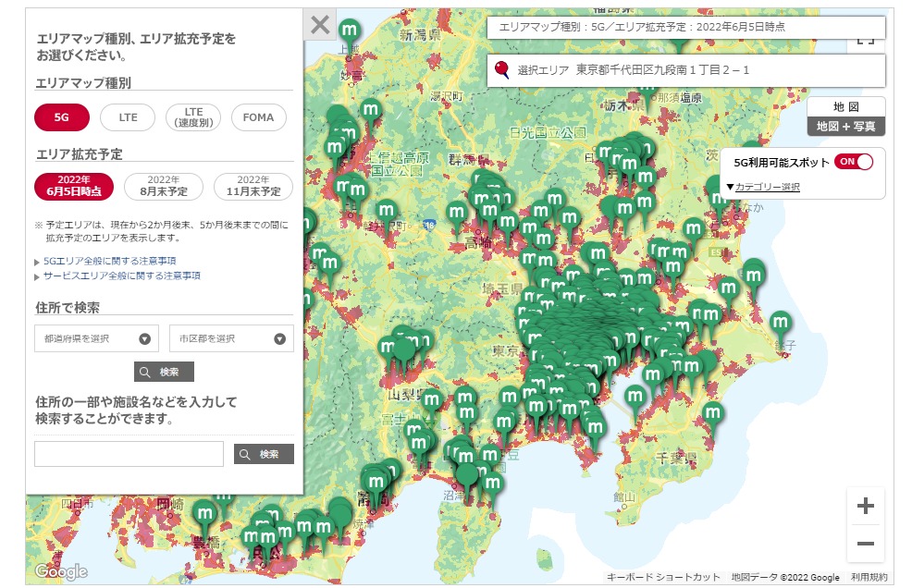The width and height of the screenshot is (912, 588).
Task: Choose 2022年8月末予定 expansion schedule
Action: [163, 186]
